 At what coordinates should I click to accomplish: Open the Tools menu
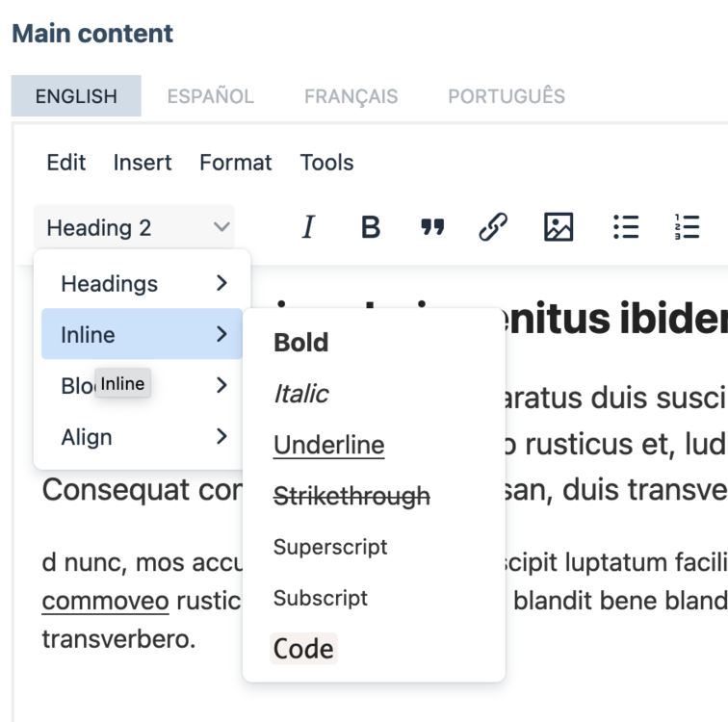pyautogui.click(x=326, y=163)
